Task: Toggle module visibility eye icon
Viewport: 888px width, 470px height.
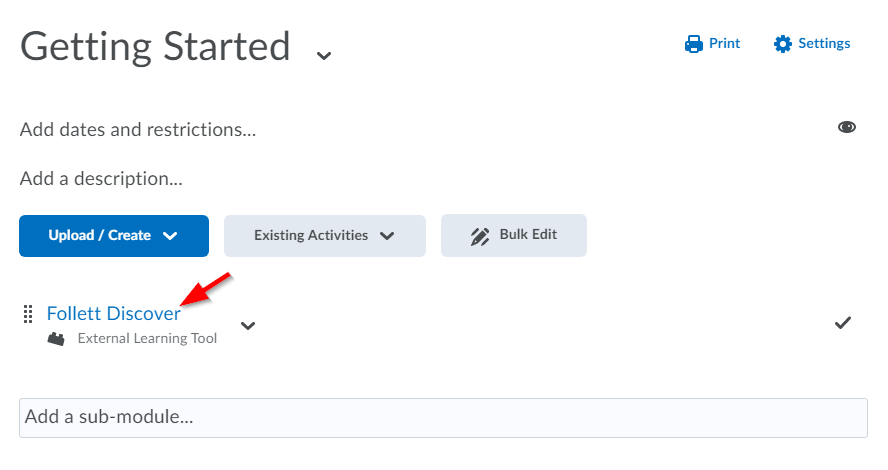Action: coord(847,127)
